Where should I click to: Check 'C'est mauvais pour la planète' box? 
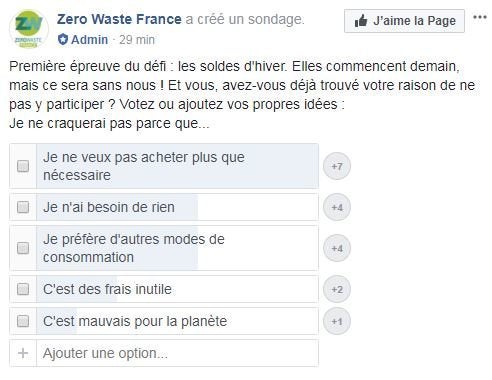(x=23, y=321)
